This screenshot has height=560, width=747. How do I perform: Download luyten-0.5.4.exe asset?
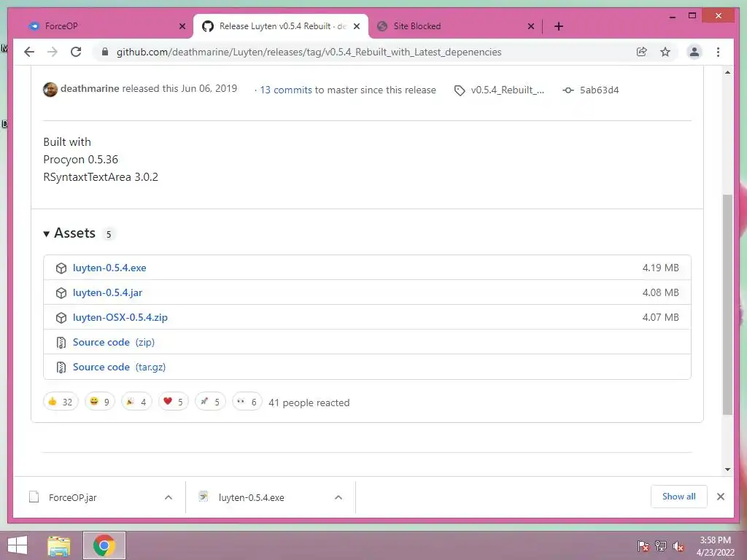coord(109,268)
